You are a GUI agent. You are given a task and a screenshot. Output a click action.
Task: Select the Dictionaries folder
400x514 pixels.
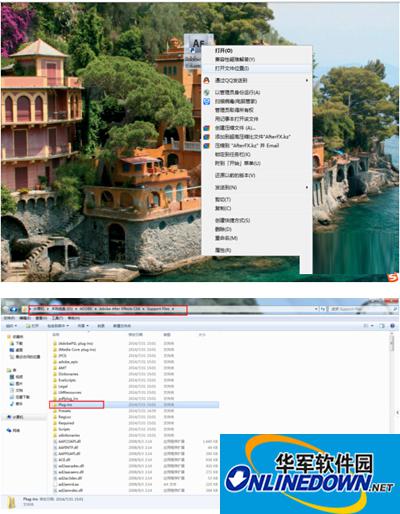tap(66, 374)
